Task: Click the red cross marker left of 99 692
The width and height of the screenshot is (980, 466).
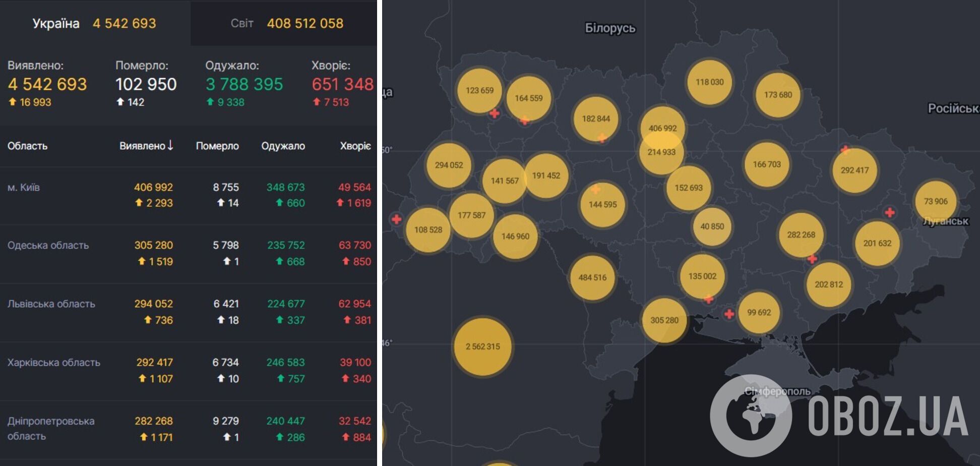Action: click(x=729, y=314)
